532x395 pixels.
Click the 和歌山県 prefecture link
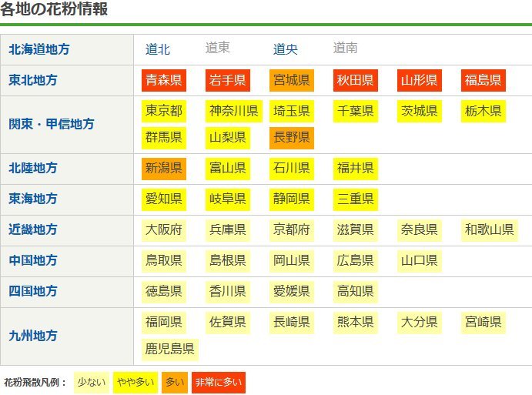click(x=489, y=229)
